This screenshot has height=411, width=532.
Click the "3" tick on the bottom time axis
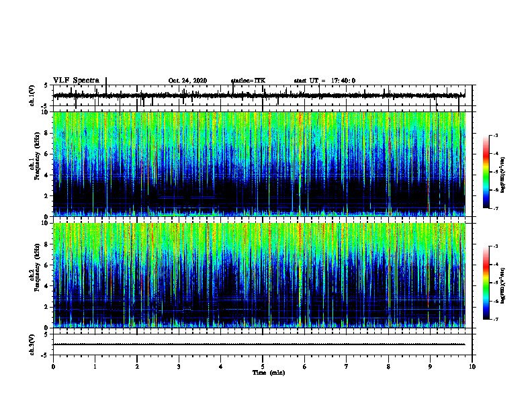pyautogui.click(x=179, y=367)
